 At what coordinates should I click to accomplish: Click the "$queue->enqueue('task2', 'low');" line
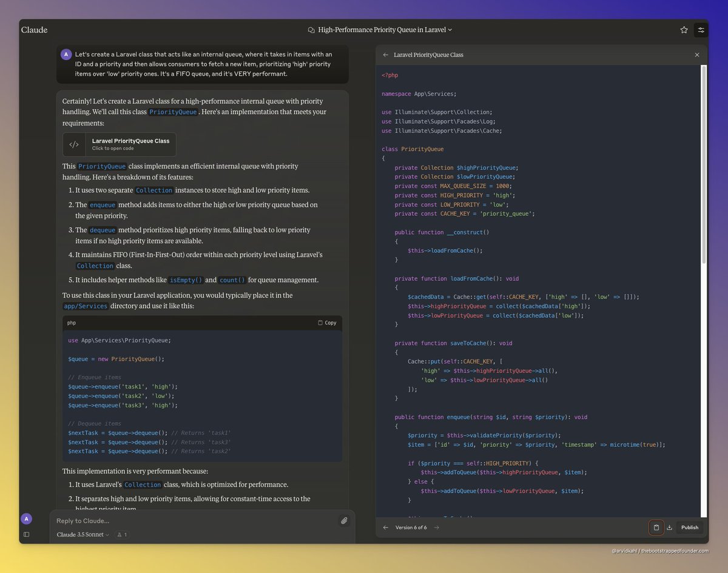point(121,396)
